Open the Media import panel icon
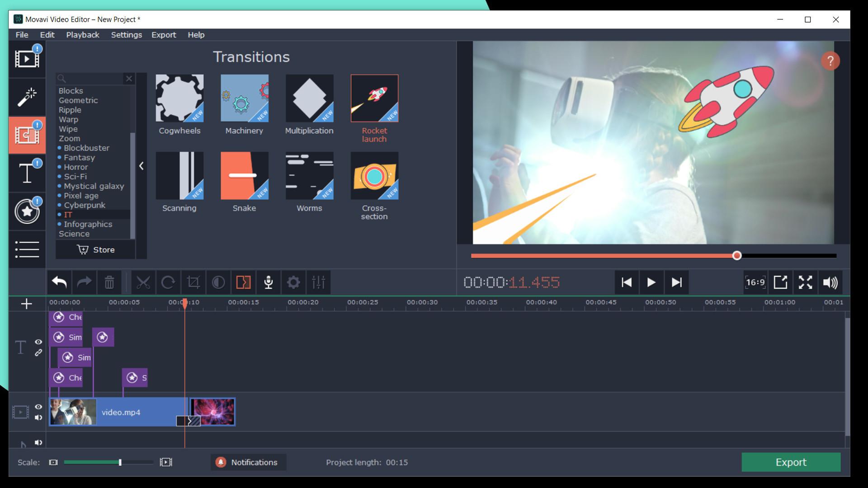 click(x=27, y=59)
